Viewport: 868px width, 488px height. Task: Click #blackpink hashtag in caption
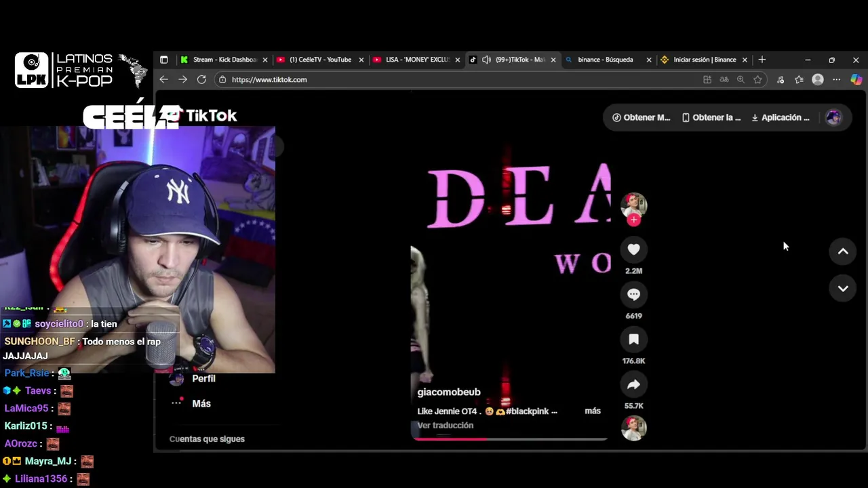point(527,411)
